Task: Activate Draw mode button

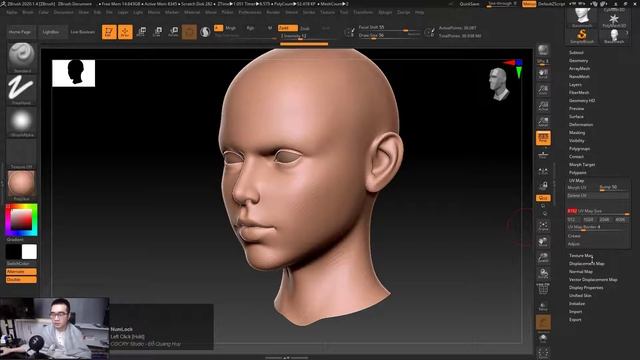Action: point(125,32)
